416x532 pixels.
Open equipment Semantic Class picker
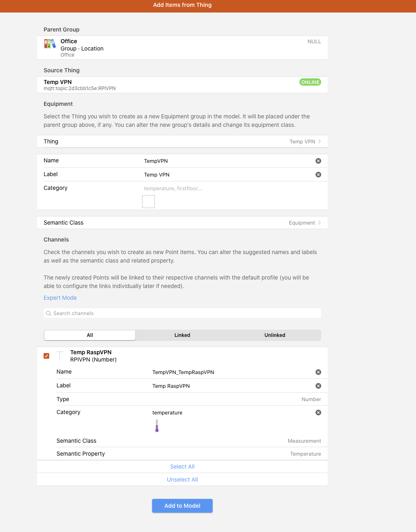[182, 223]
